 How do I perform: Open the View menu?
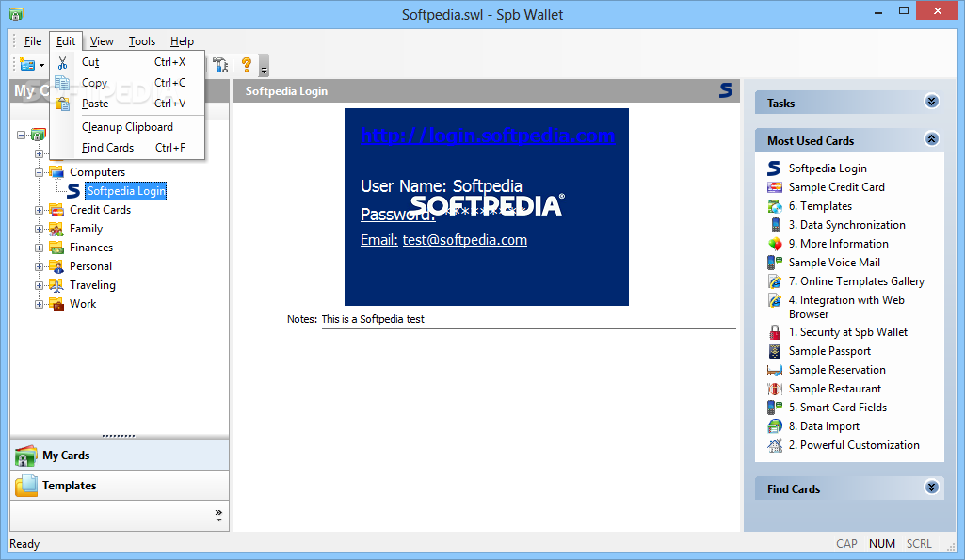(x=102, y=41)
